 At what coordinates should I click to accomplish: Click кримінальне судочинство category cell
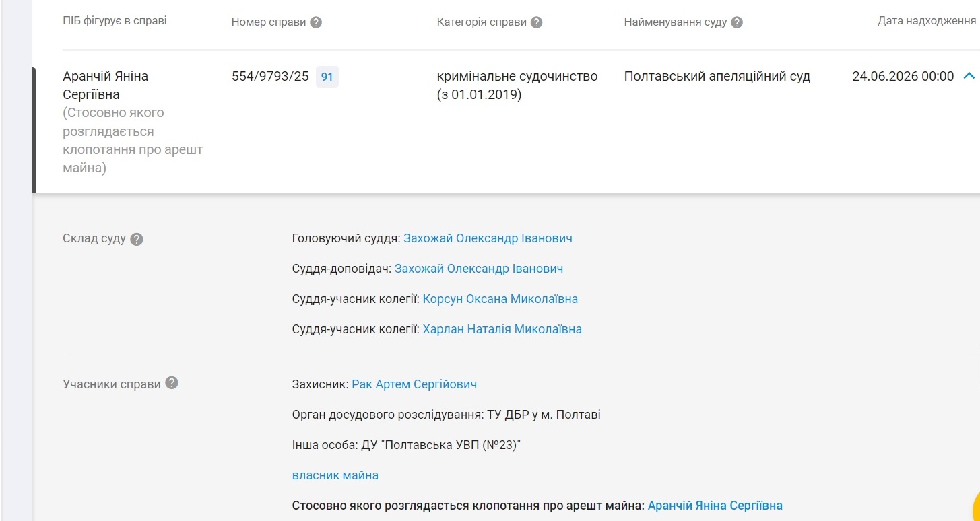coord(517,85)
